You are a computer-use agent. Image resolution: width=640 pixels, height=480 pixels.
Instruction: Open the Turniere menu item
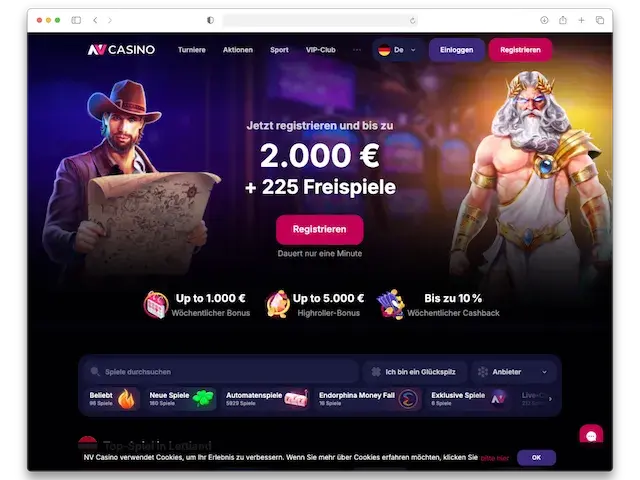point(192,50)
